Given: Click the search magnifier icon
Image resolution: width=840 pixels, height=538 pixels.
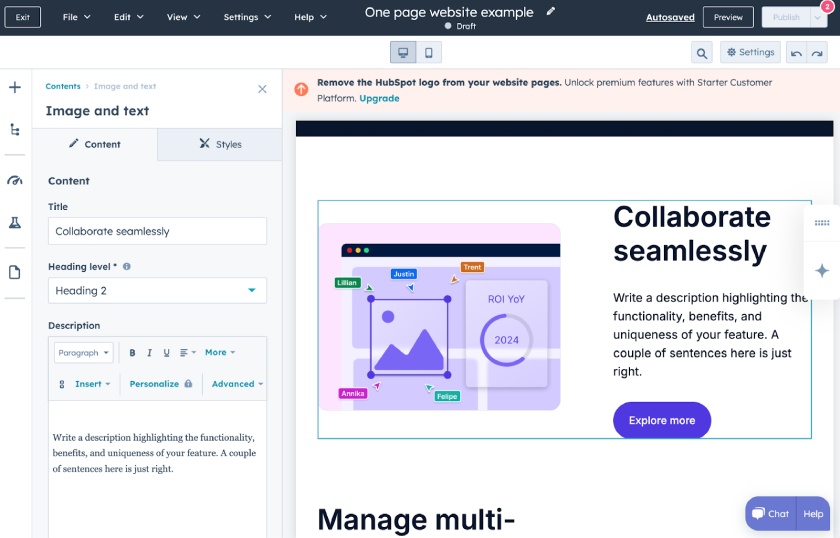Looking at the screenshot, I should point(702,53).
